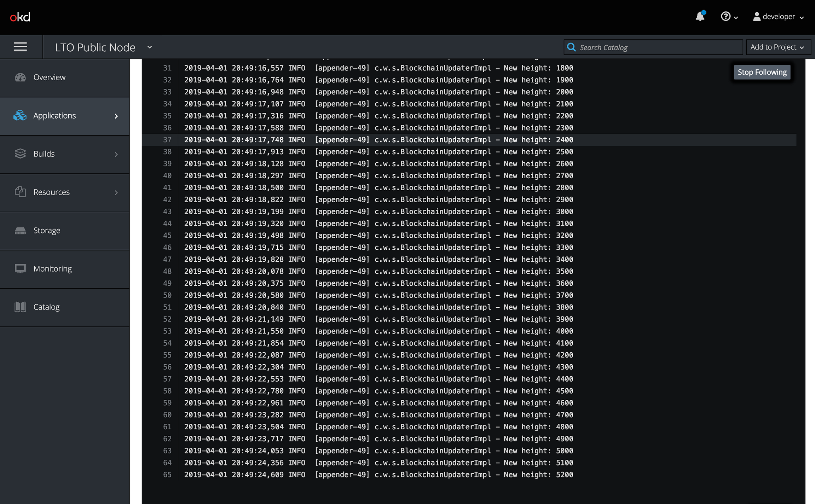
Task: Open the LTO Public Node project dropdown
Action: tap(103, 47)
